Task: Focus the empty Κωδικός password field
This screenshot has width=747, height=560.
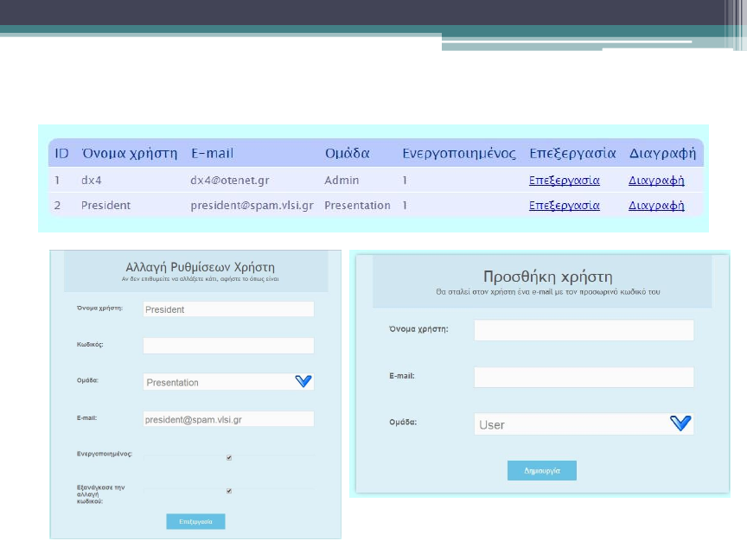Action: pyautogui.click(x=228, y=346)
